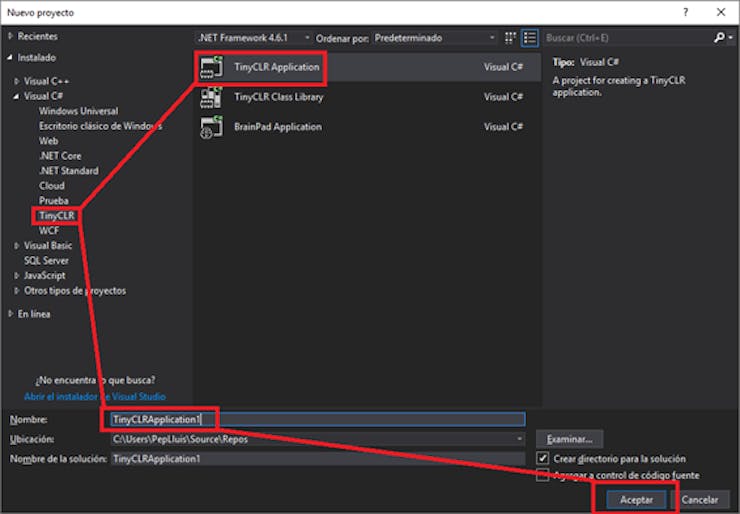Screen dimensions: 740x514
Task: Click the Examinar... button
Action: tap(570, 439)
